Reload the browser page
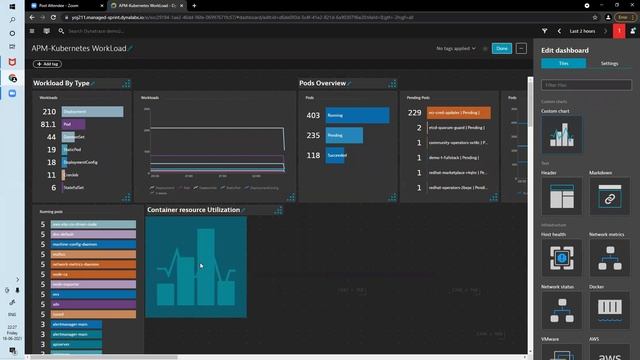This screenshot has height=360, width=640. [53, 18]
